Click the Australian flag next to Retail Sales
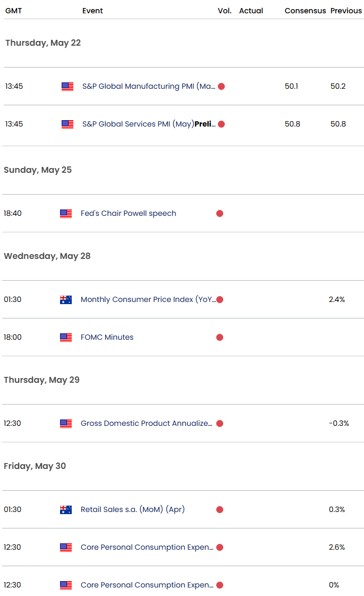Viewport: 364px width, 596px height. 66,509
